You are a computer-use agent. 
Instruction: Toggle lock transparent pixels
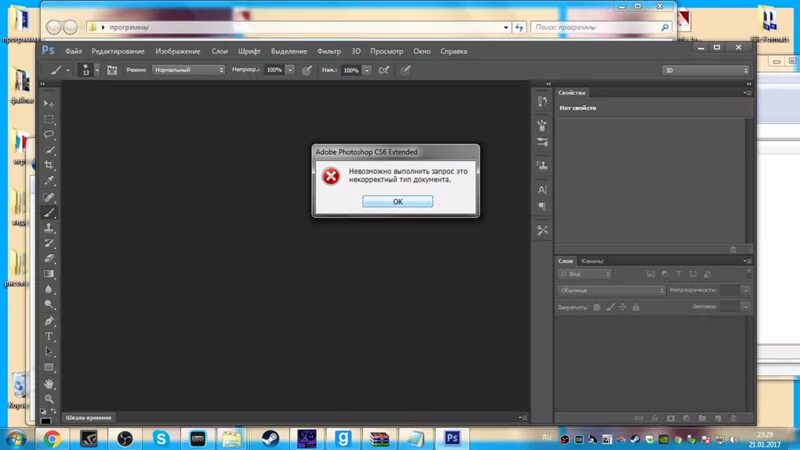pos(597,307)
